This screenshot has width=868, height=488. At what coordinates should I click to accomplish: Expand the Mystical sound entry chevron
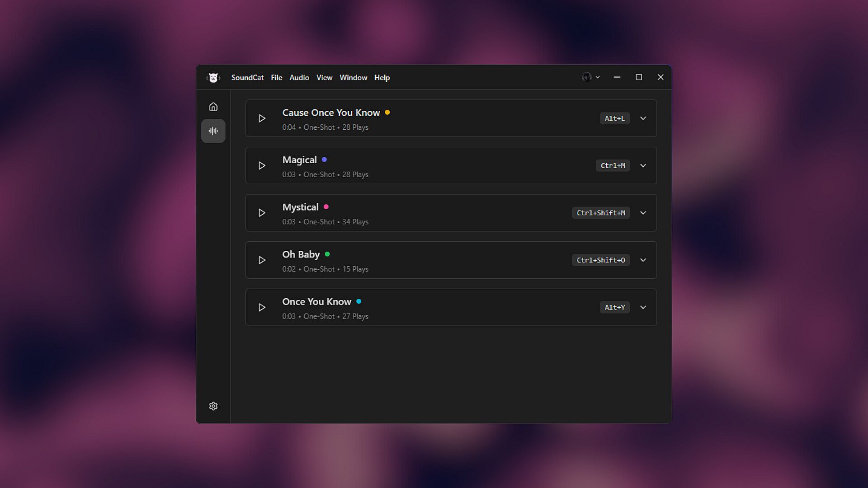(643, 213)
